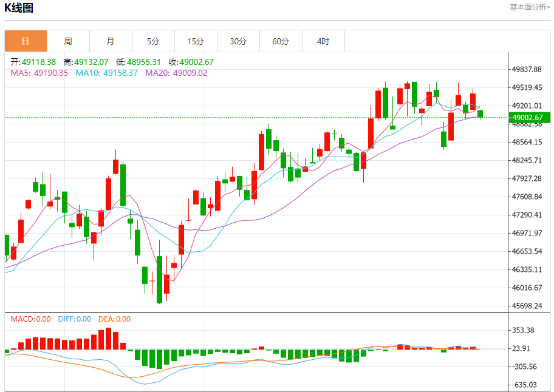Click the MA20: 49009.02 indicator label

click(x=176, y=73)
